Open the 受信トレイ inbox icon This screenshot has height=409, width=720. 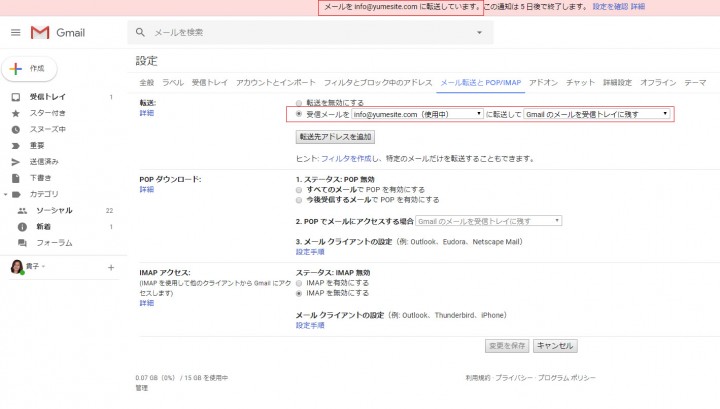pyautogui.click(x=16, y=97)
